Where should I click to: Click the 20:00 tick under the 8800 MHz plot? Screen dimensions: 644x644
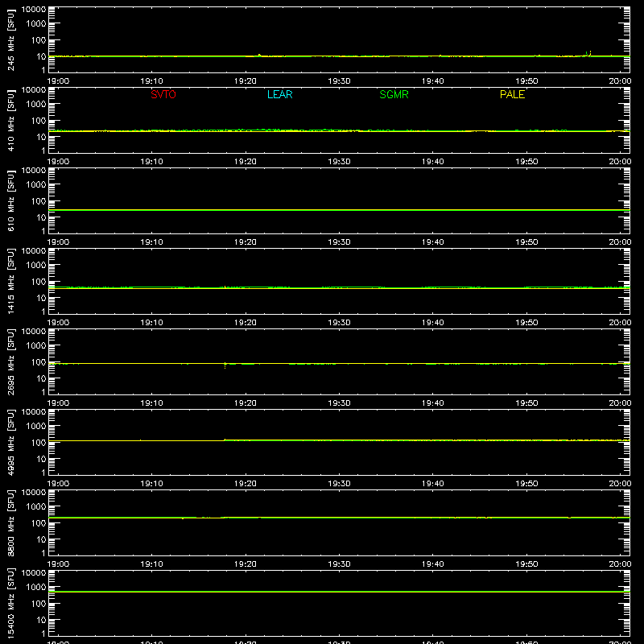[620, 564]
